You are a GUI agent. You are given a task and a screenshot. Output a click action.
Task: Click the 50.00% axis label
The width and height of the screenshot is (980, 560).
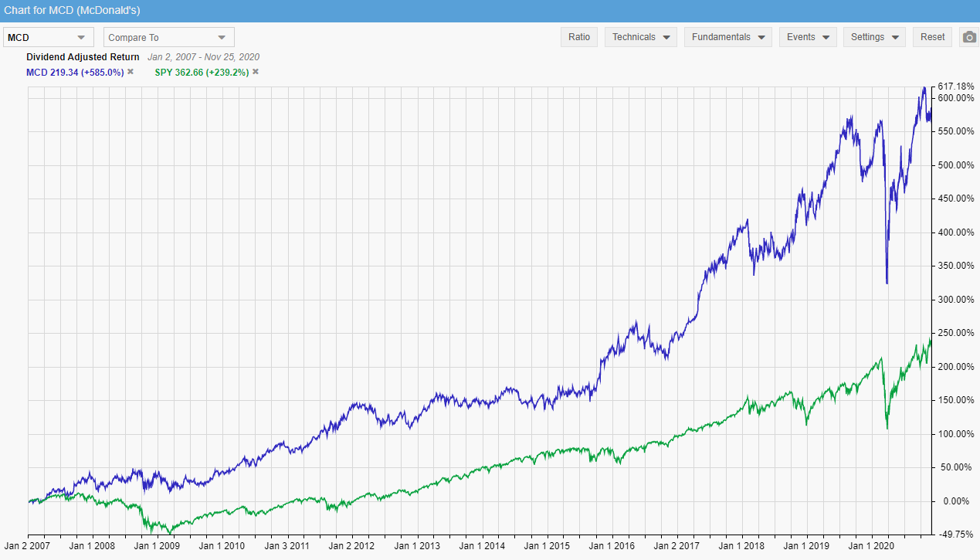pos(958,468)
